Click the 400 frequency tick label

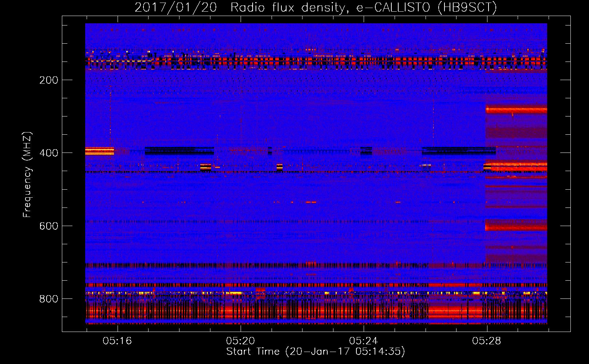[49, 153]
